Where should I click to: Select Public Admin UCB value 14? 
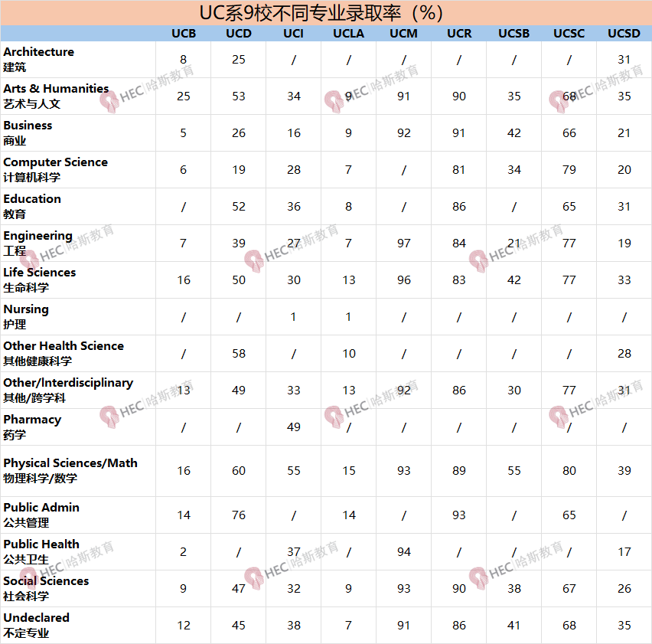tap(184, 515)
